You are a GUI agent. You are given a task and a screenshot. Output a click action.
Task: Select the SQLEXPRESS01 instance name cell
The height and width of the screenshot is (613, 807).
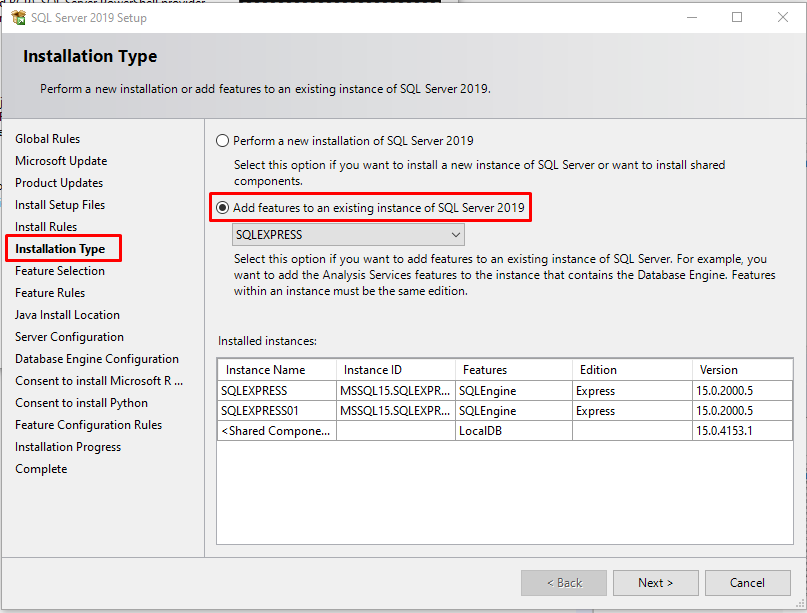click(x=277, y=411)
